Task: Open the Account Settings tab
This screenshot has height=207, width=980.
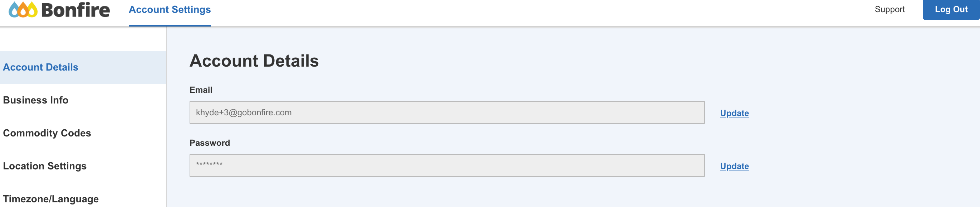Action: pyautogui.click(x=170, y=10)
